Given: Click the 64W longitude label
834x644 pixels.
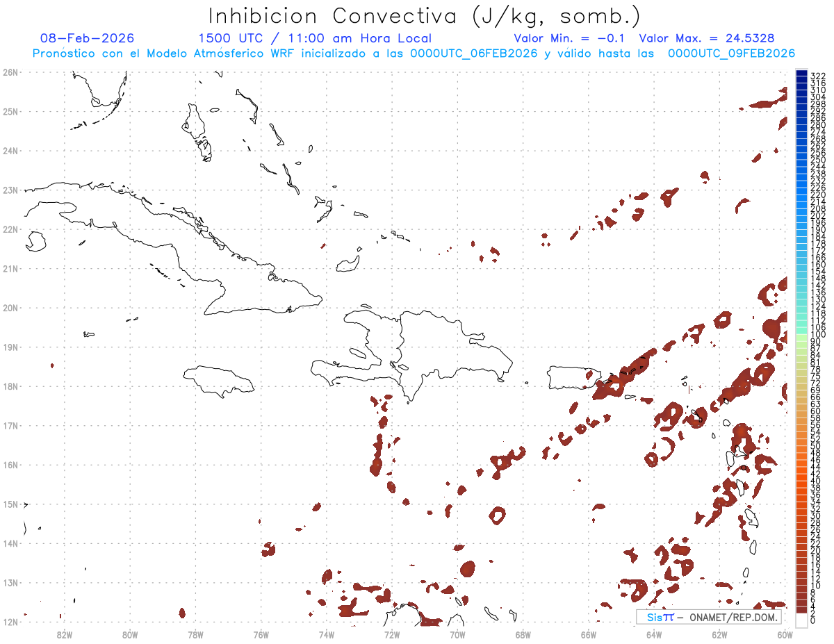Looking at the screenshot, I should coord(654,634).
